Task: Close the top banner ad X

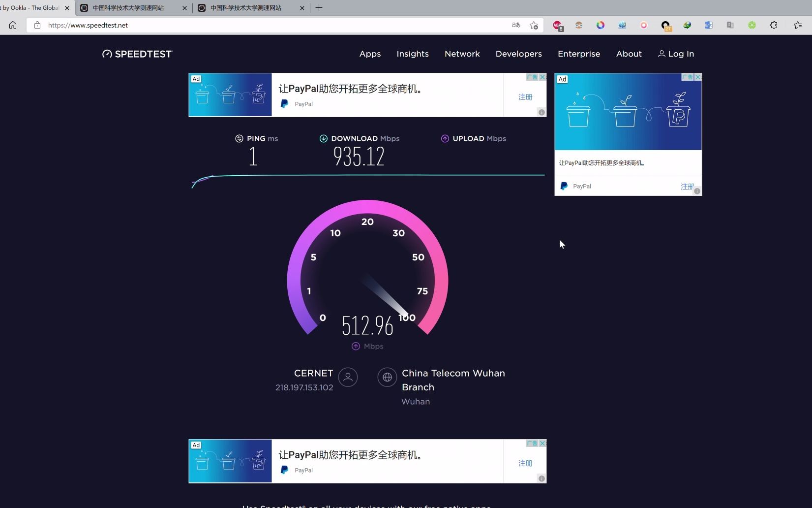Action: pyautogui.click(x=542, y=77)
